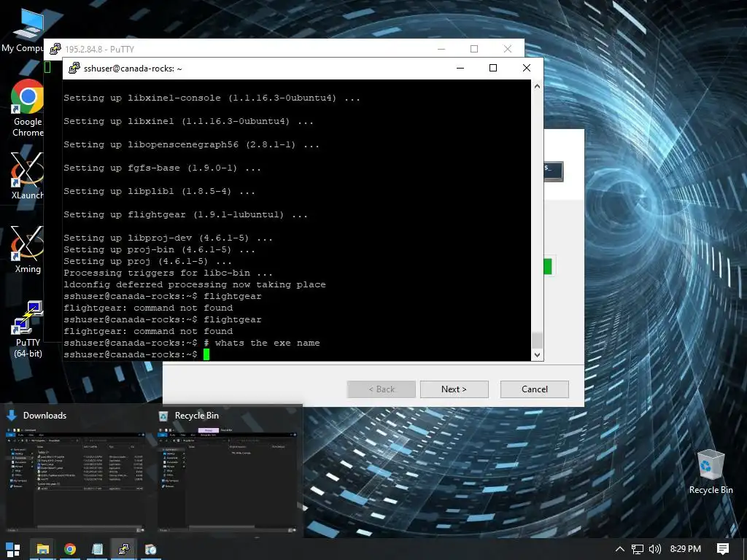Select the PuTTY taskbar icon
Screen dimensions: 747x560
point(124,549)
